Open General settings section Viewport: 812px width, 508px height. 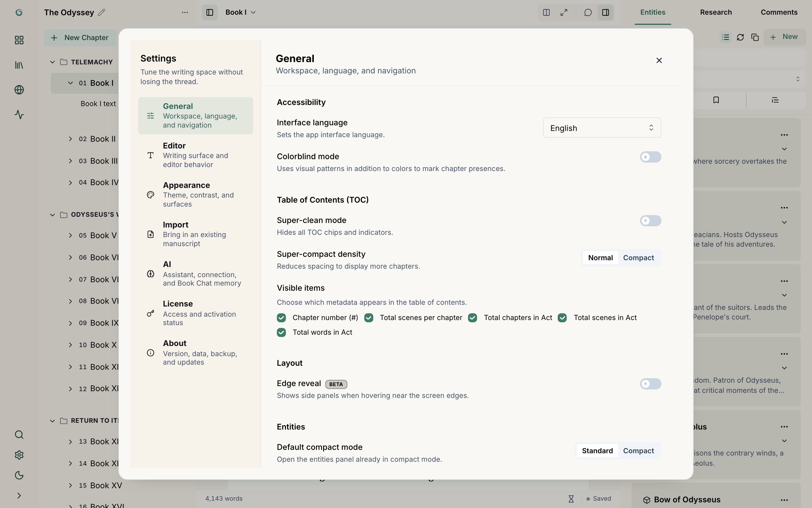196,116
